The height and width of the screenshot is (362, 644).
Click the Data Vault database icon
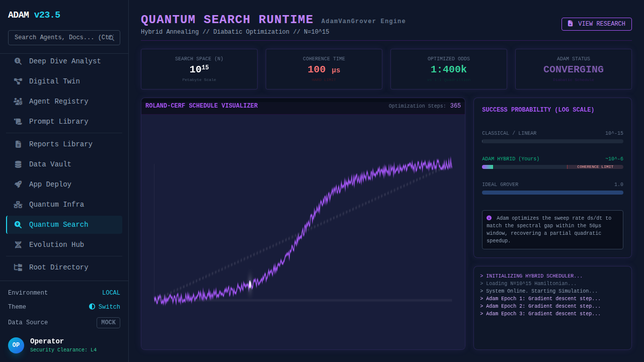(18, 164)
